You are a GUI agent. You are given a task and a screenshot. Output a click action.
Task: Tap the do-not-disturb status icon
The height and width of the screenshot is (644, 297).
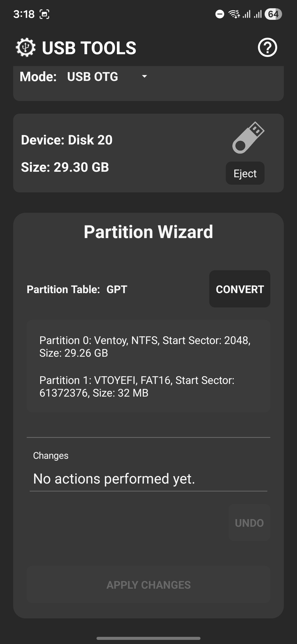tap(219, 14)
